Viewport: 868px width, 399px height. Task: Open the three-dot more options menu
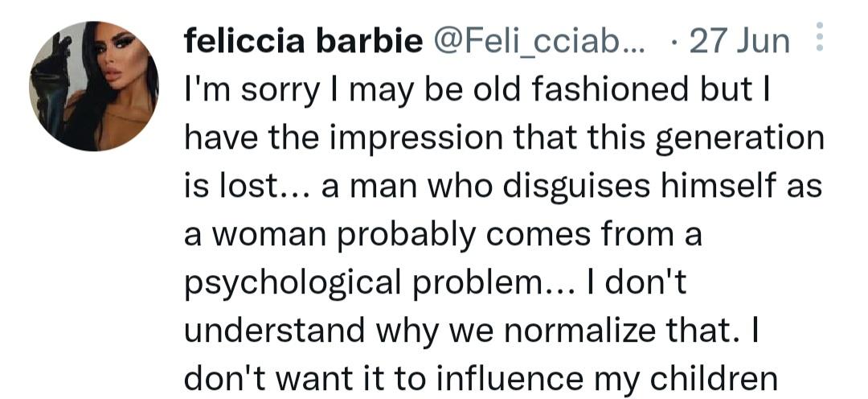(819, 38)
